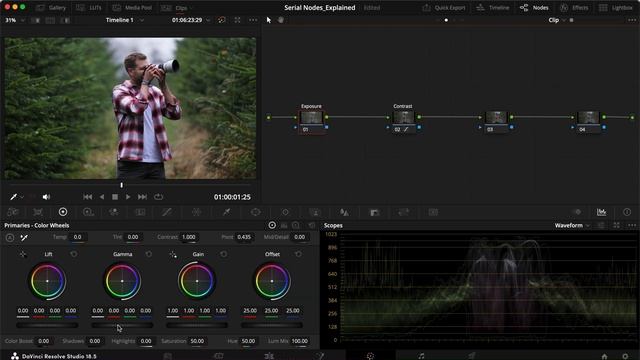Reset the Lift wheel
Viewport: 640px width, 360px height.
pos(74,254)
